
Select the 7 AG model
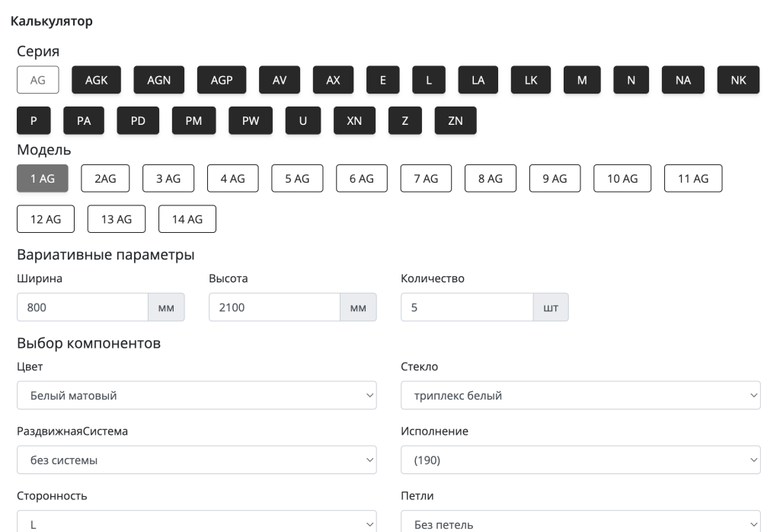click(427, 178)
